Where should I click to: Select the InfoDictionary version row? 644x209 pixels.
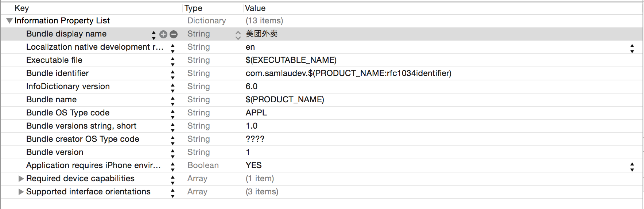322,87
